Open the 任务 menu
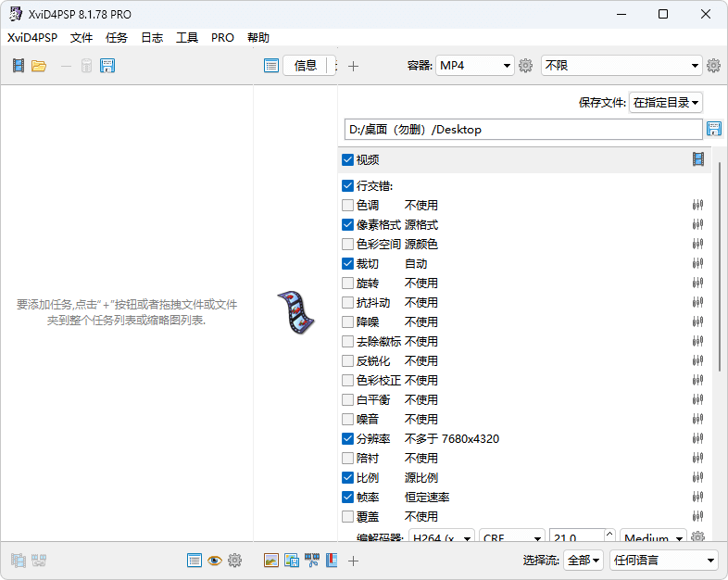728x580 pixels. click(117, 38)
